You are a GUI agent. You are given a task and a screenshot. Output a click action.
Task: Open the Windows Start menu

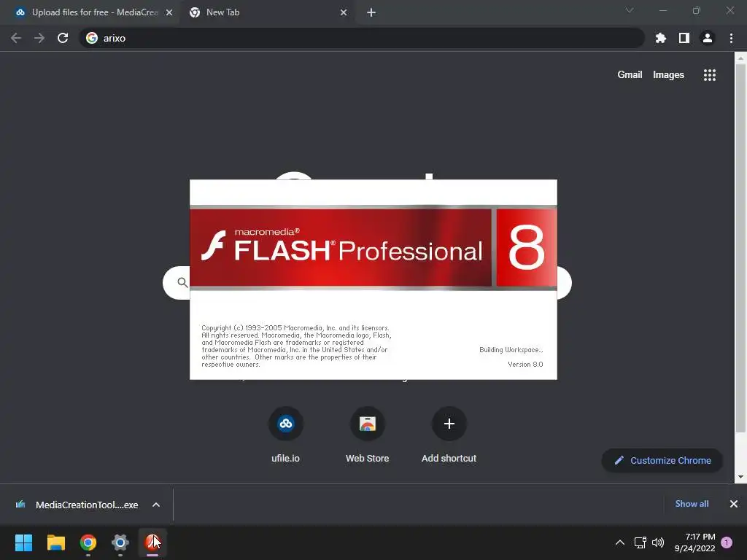point(23,542)
